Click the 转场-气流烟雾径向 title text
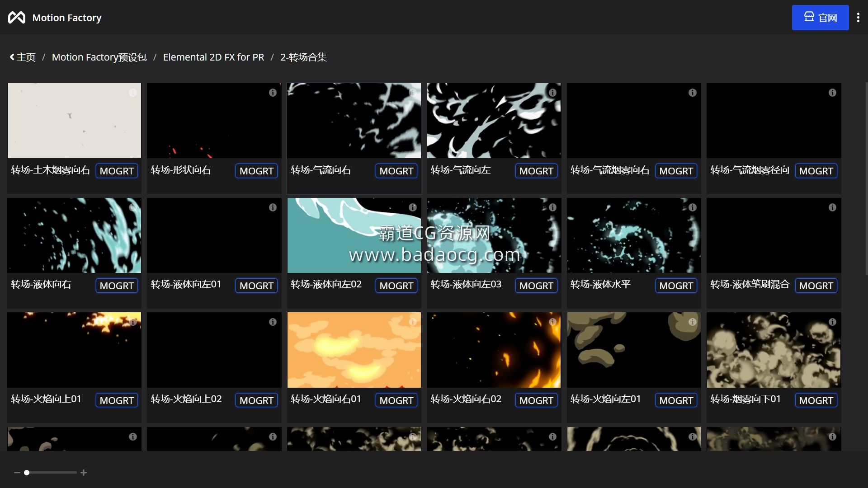Image resolution: width=868 pixels, height=488 pixels. point(750,170)
